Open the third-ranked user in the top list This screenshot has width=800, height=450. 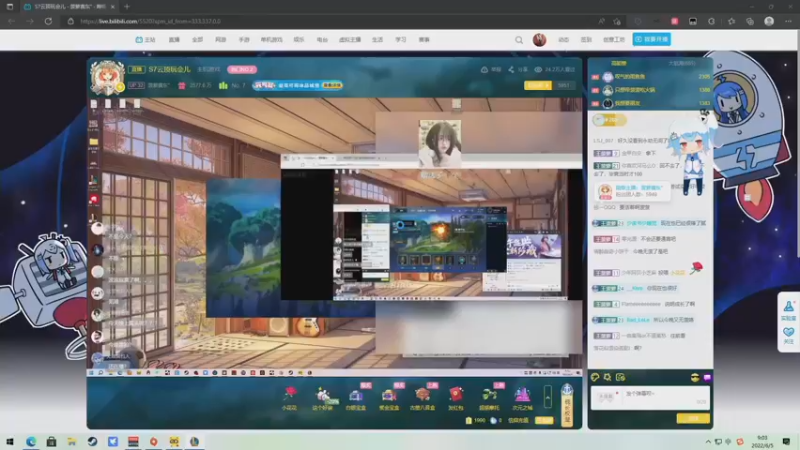coord(651,103)
